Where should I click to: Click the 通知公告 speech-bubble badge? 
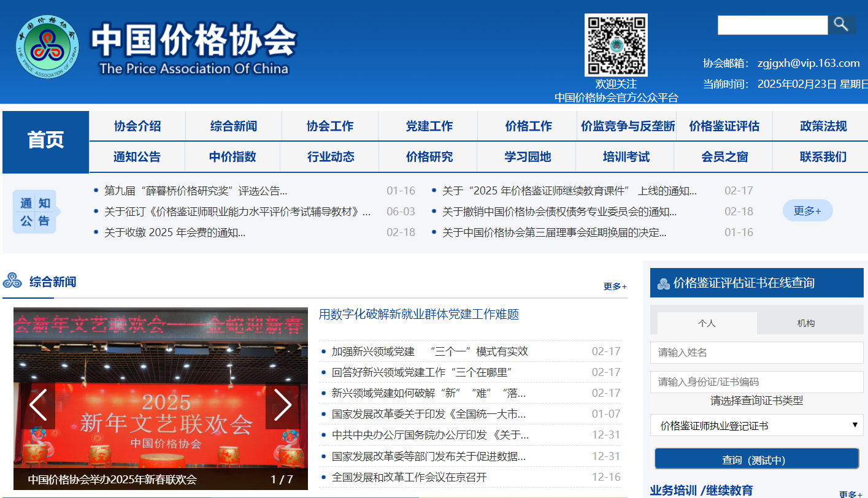[36, 212]
